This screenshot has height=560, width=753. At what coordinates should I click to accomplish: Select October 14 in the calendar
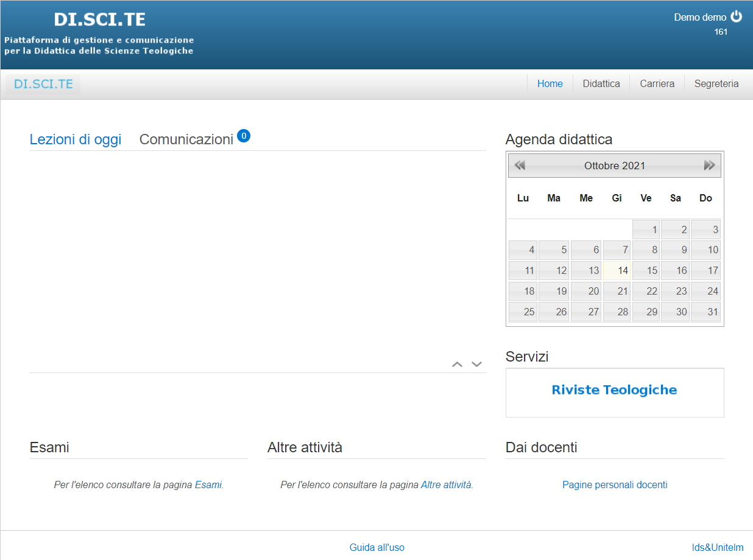click(617, 270)
